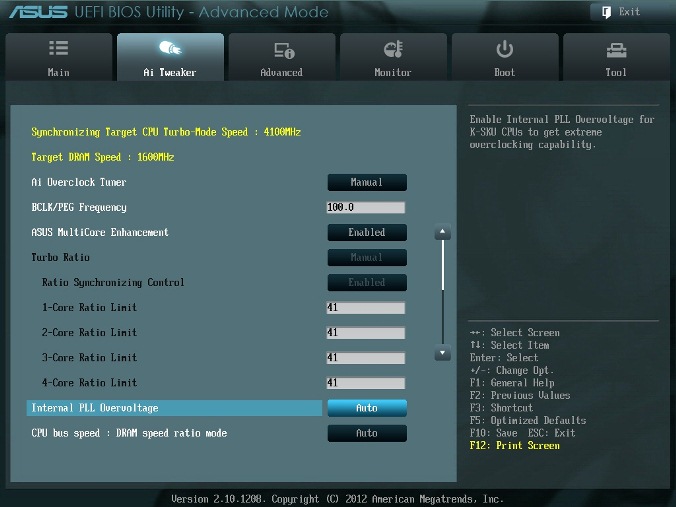Select the 1-Core Ratio Limit label
The height and width of the screenshot is (507, 676).
click(89, 307)
